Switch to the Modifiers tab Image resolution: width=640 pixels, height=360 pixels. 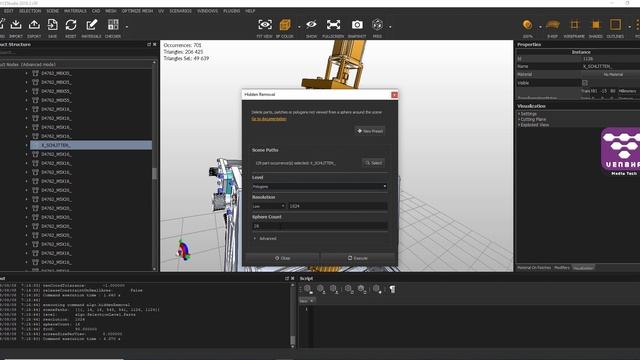coord(562,268)
